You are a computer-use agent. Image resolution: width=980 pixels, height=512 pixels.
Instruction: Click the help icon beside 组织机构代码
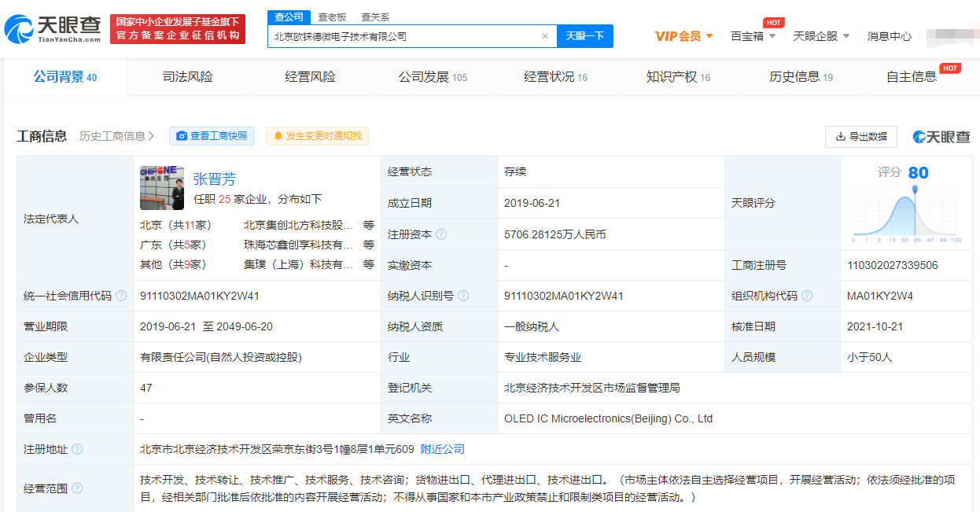click(807, 296)
